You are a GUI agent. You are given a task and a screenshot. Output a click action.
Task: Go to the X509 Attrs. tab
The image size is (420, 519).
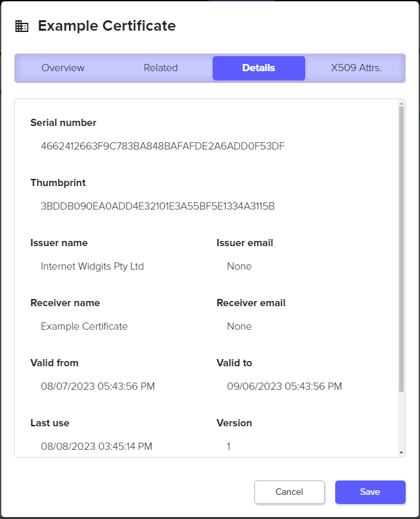pos(356,68)
